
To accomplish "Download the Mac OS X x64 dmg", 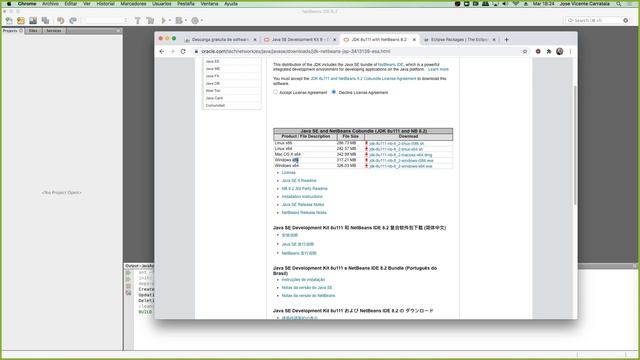I will pyautogui.click(x=400, y=155).
